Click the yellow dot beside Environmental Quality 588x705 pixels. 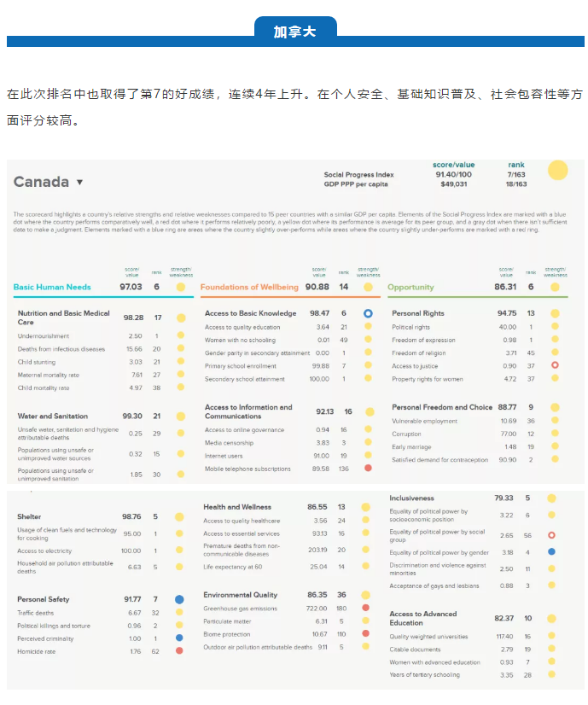tap(365, 595)
